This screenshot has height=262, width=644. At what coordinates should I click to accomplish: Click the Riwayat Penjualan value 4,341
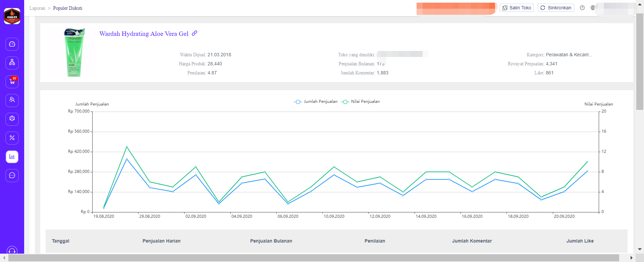tap(551, 64)
